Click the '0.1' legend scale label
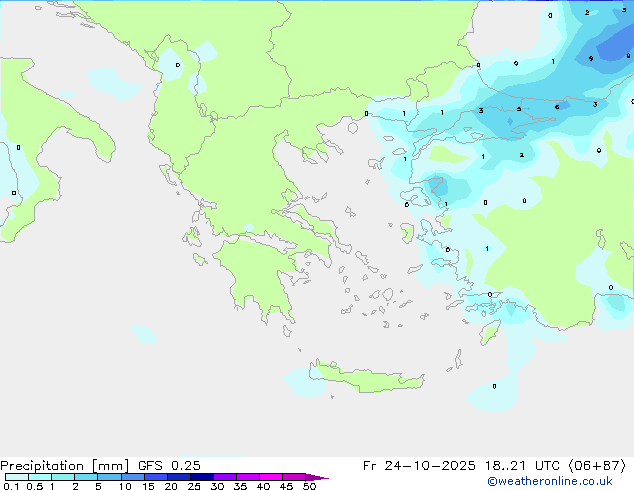The width and height of the screenshot is (634, 490). 11,486
